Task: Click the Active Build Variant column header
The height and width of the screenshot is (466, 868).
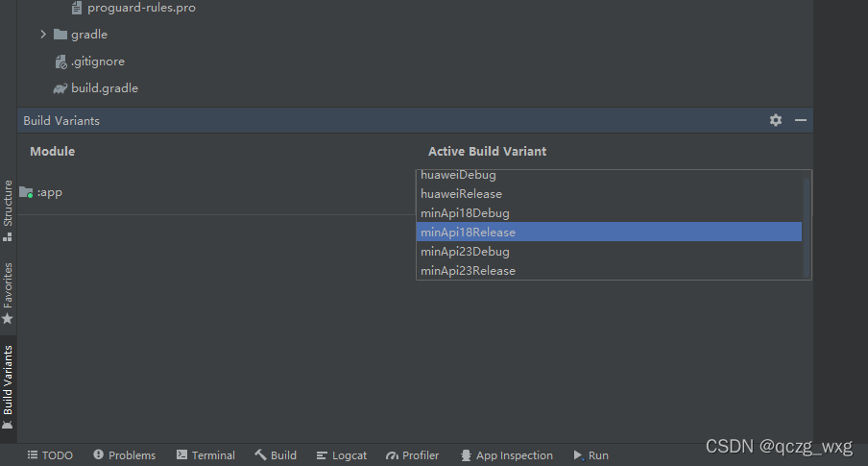Action: click(487, 151)
